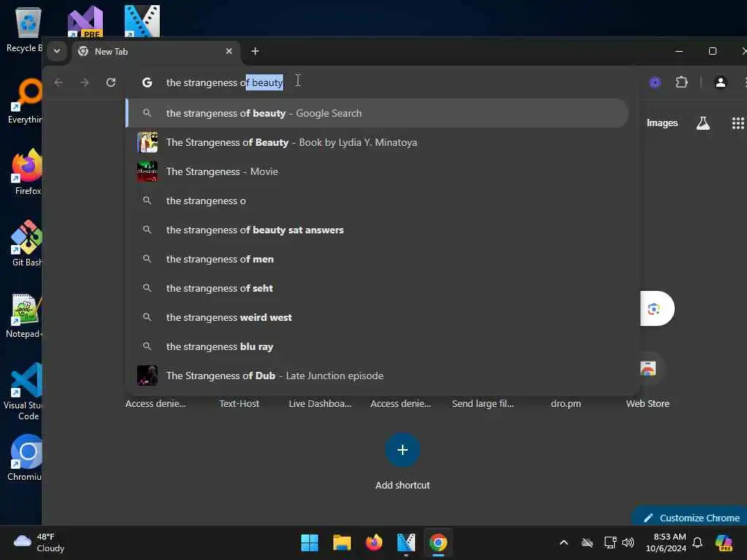Open File Explorer from the taskbar

[x=341, y=542]
